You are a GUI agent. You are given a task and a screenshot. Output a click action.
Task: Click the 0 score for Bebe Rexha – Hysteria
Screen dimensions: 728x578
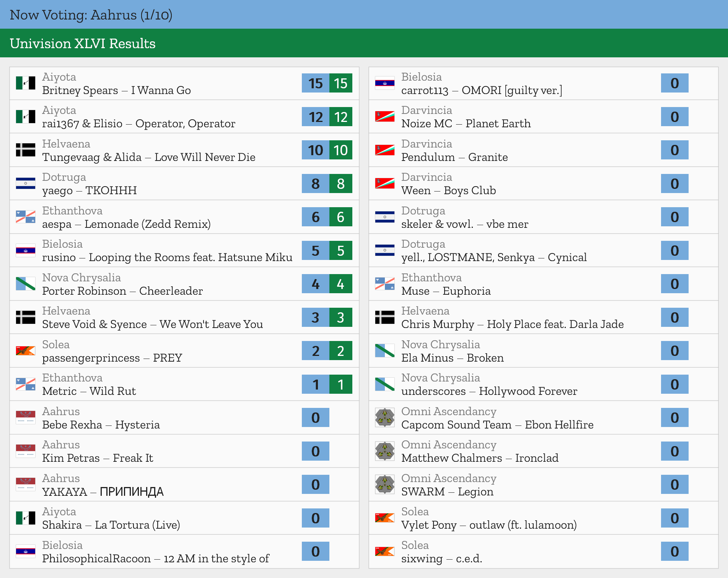coord(316,417)
